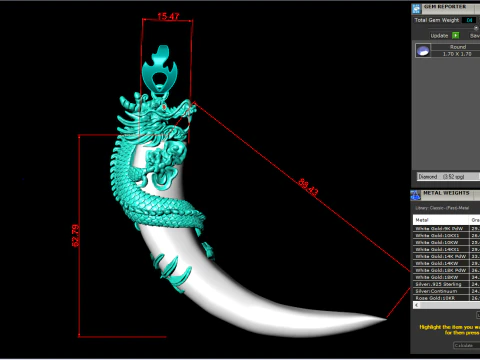Select the 'Round' gem shape cell
480x360 pixels.
(455, 47)
